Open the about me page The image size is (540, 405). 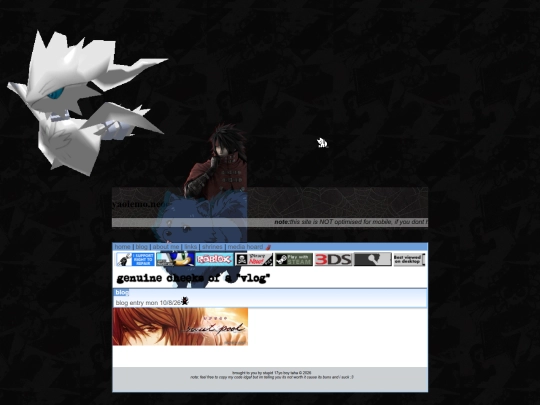coord(166,247)
